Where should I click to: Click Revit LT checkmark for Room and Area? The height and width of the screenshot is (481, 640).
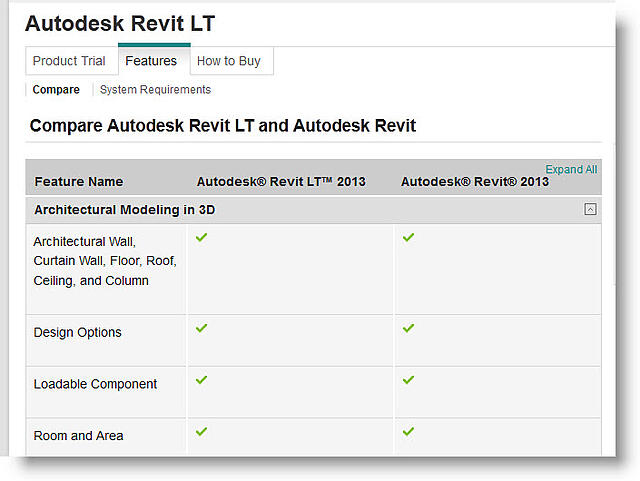point(201,432)
